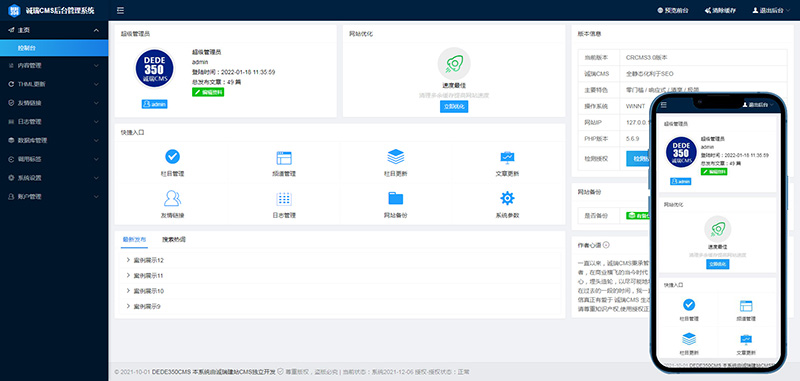This screenshot has height=381, width=800.
Task: Click the PHP version 5.6.9 value
Action: (x=633, y=138)
